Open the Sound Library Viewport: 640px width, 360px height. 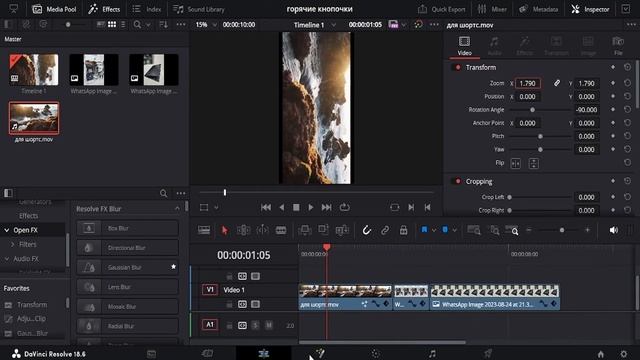(x=199, y=9)
